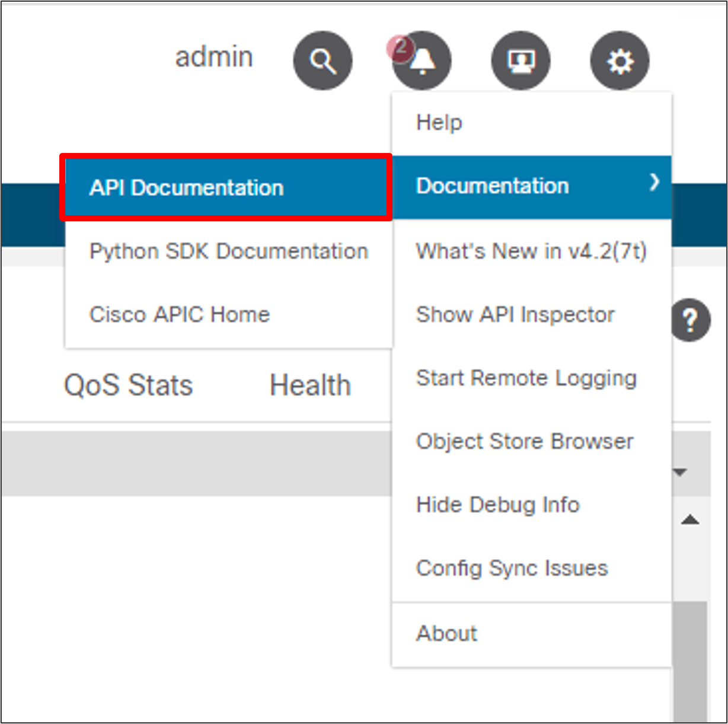This screenshot has height=724, width=728.
Task: Go to Cisco APIC Home
Action: pos(179,314)
